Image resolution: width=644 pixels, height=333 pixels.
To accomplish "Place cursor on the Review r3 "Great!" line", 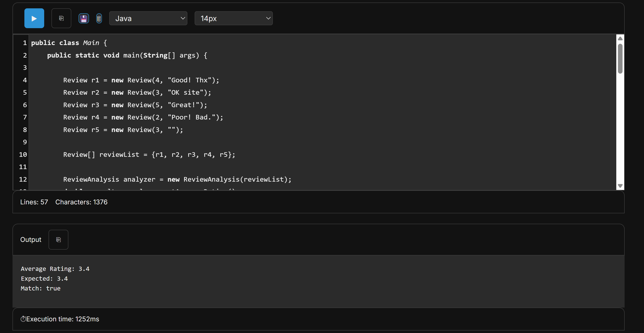I will coord(135,105).
